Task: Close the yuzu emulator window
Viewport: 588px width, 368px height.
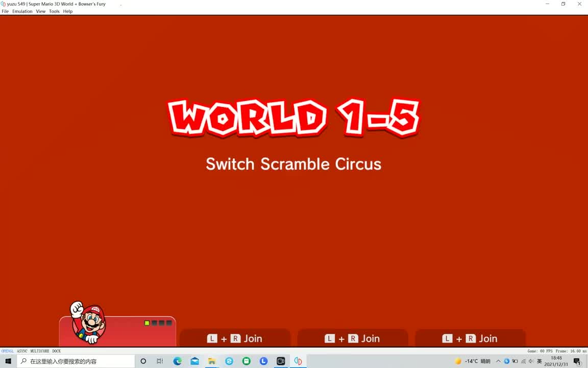Action: coord(579,4)
